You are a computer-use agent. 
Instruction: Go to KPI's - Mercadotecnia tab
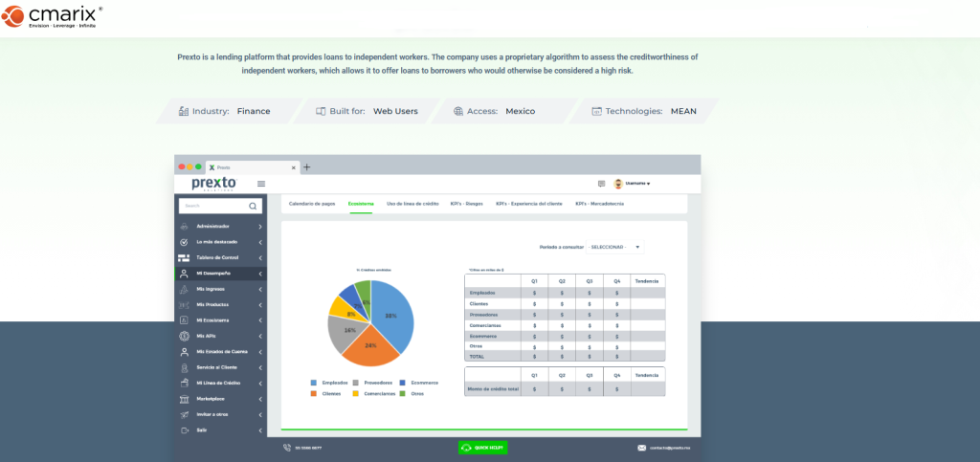coord(599,204)
